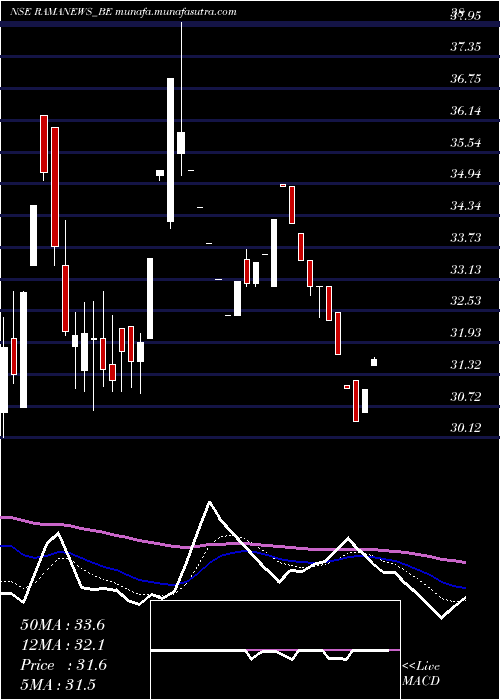Click the last white candlestick near 31.32

374,362
